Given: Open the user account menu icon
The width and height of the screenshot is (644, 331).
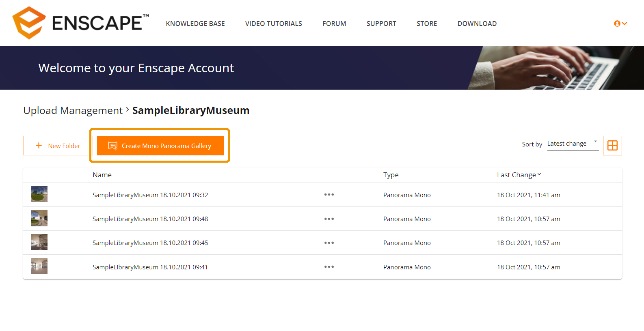Looking at the screenshot, I should [x=620, y=24].
